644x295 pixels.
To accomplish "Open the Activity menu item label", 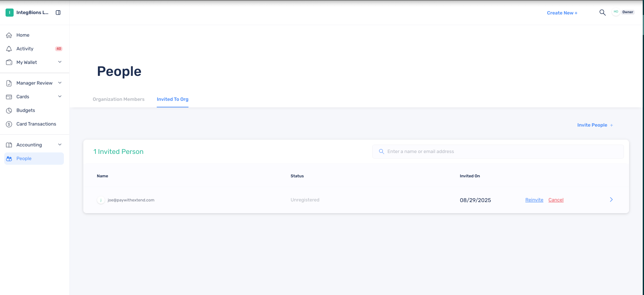I will pos(25,49).
